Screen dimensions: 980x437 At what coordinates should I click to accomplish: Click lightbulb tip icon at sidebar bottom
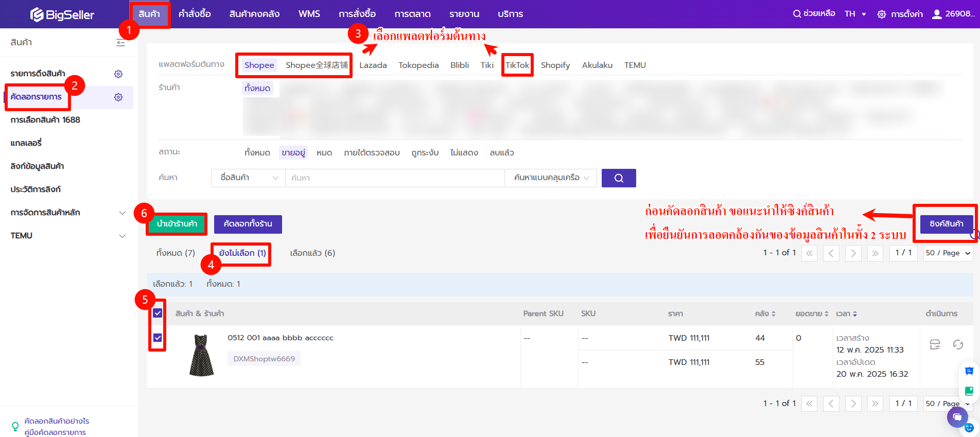(15, 427)
